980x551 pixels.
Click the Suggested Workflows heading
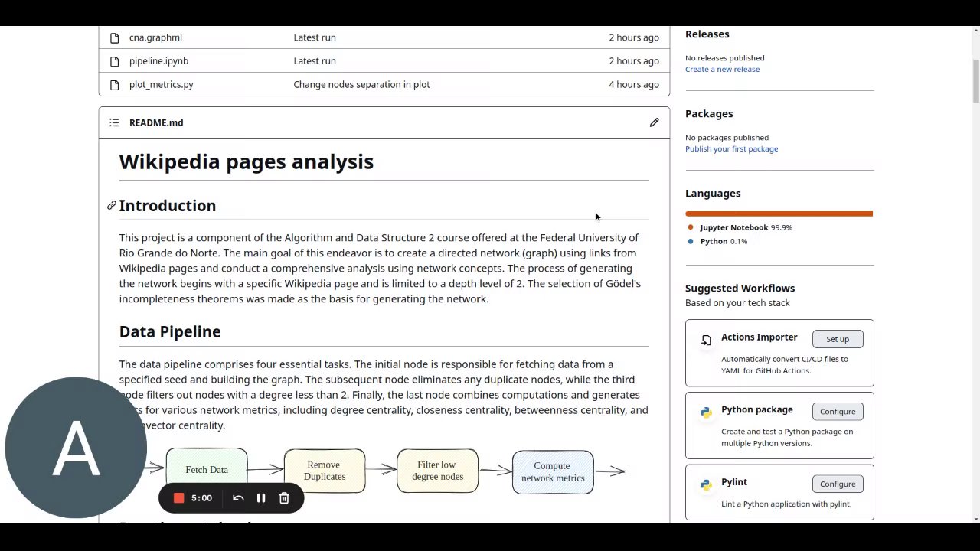tap(740, 289)
